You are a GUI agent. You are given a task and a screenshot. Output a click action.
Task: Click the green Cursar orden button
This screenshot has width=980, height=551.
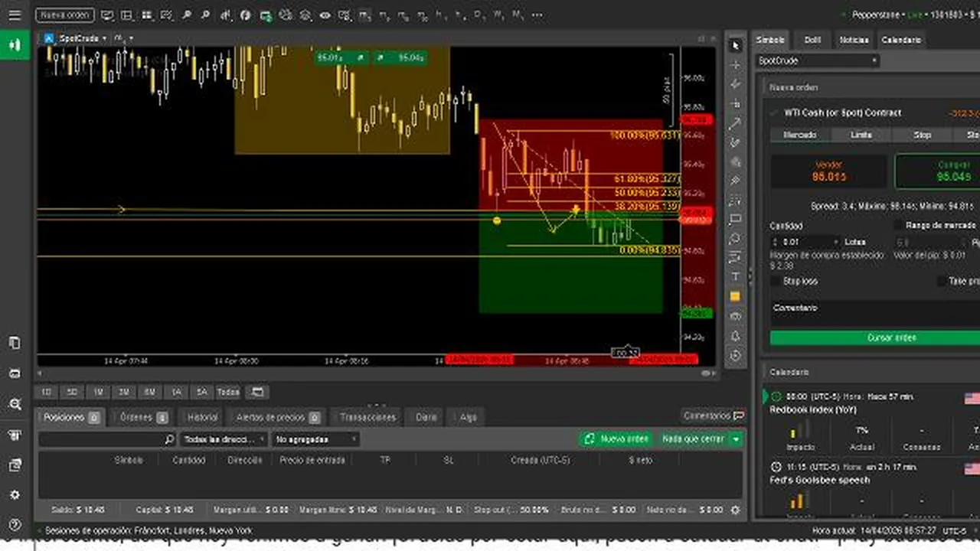pyautogui.click(x=875, y=337)
